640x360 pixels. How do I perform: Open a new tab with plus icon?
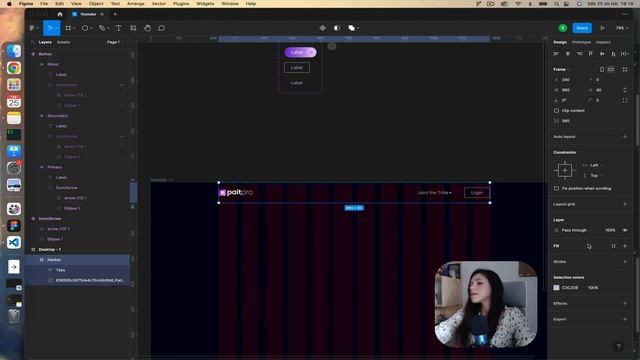coord(115,14)
